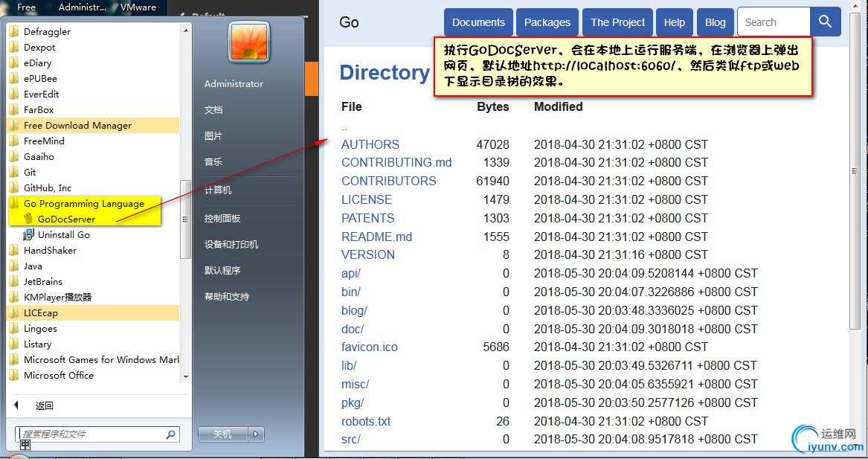Open the bin/ directory link

[351, 292]
